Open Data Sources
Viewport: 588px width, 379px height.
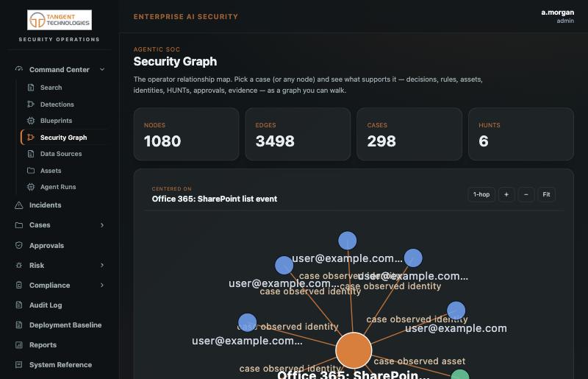click(61, 154)
